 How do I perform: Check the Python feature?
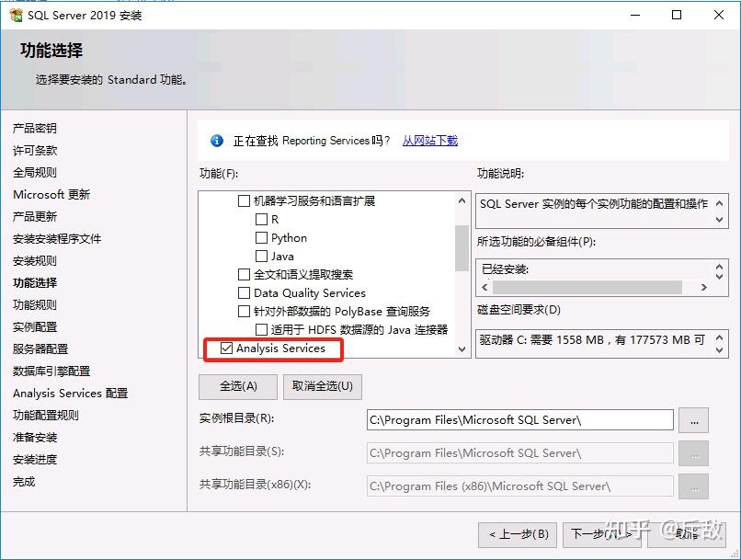tap(261, 237)
